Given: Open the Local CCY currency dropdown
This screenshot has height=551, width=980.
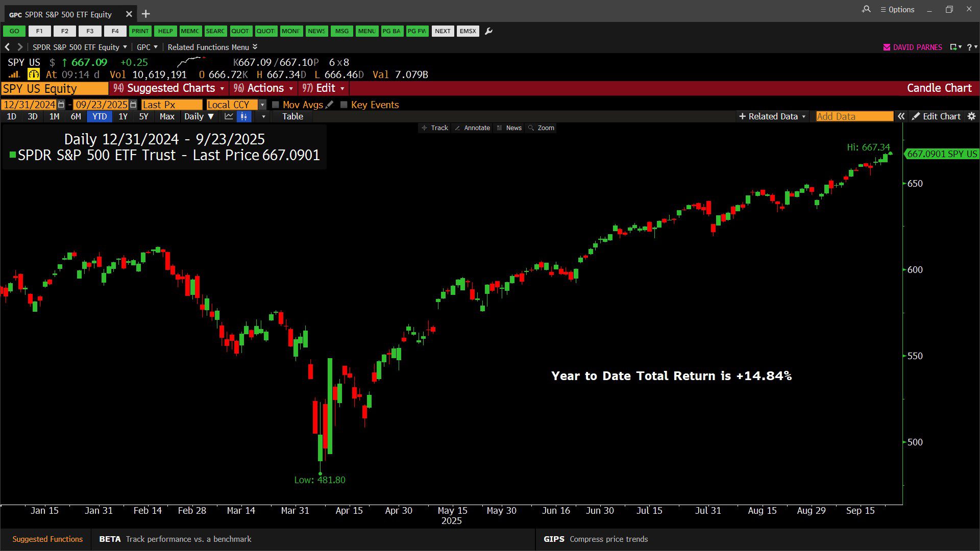Looking at the screenshot, I should (x=262, y=105).
